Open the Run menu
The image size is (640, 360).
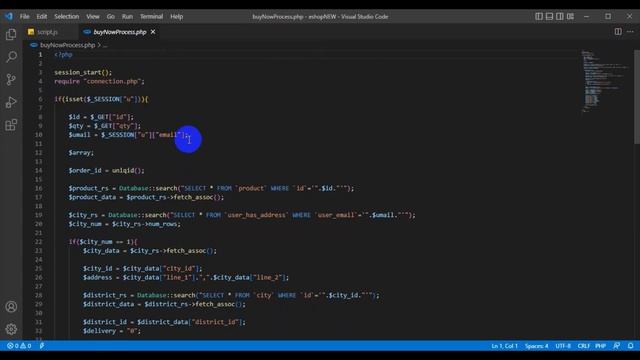(127, 16)
